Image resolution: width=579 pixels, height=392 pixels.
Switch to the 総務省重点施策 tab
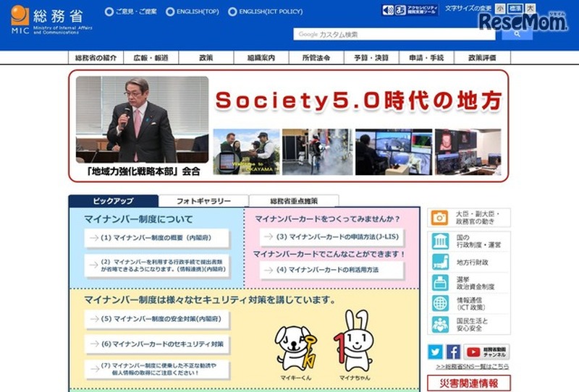click(293, 201)
